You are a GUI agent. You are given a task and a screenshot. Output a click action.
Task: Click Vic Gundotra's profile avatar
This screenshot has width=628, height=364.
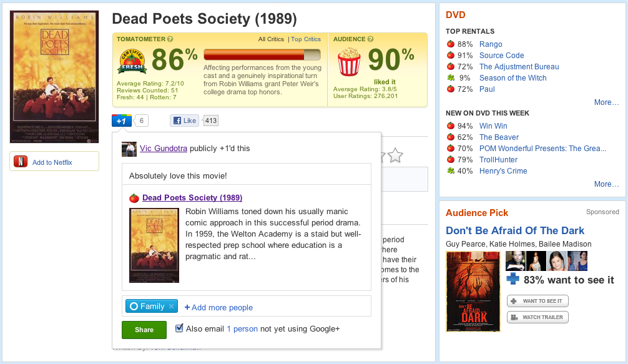click(129, 149)
